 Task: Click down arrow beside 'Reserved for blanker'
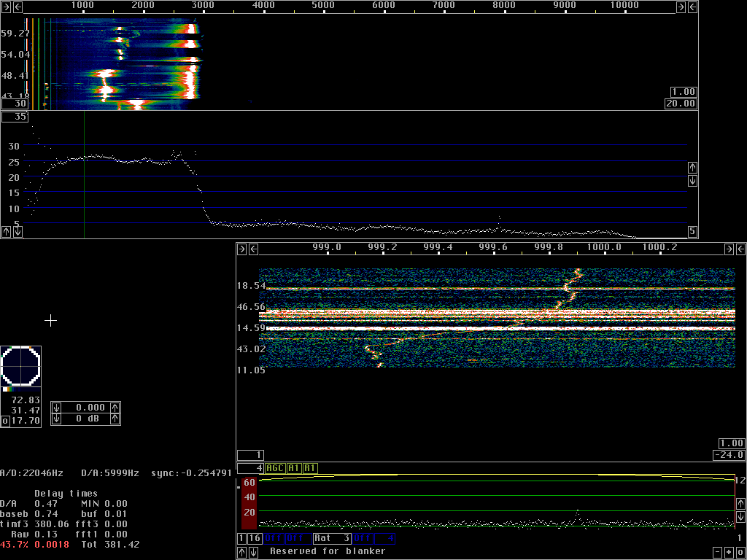point(253,553)
